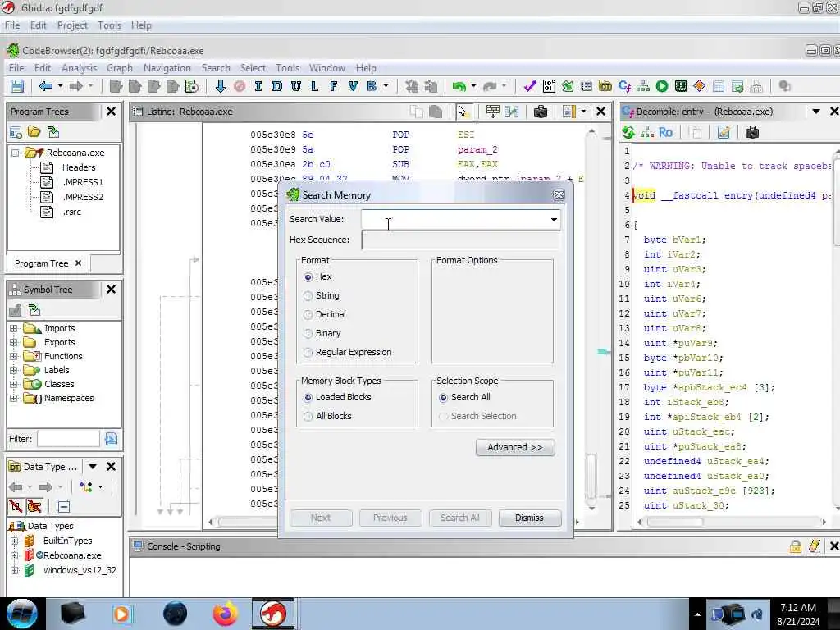The height and width of the screenshot is (630, 840).
Task: Click the Windows Start button
Action: coord(21,614)
